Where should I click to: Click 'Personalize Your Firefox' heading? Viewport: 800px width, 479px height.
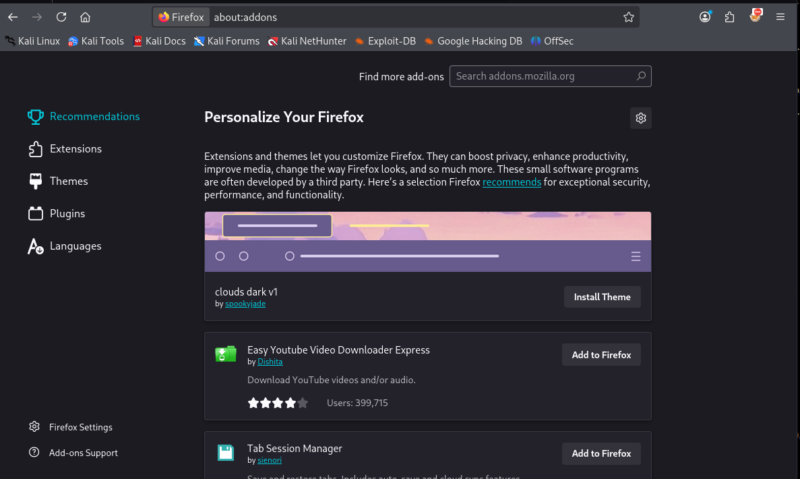(284, 117)
